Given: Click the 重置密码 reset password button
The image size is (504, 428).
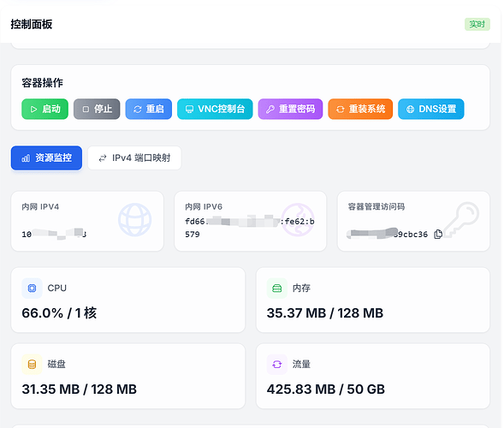Looking at the screenshot, I should pos(290,109).
